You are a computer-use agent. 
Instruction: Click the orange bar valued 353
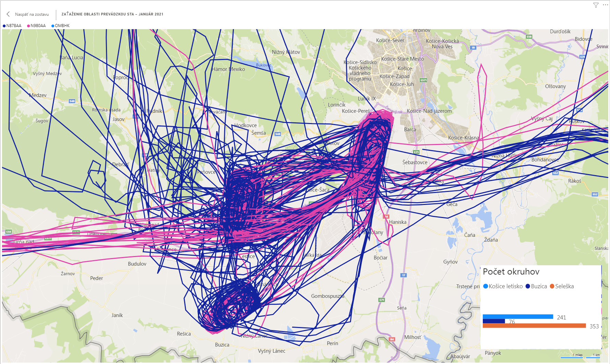534,326
